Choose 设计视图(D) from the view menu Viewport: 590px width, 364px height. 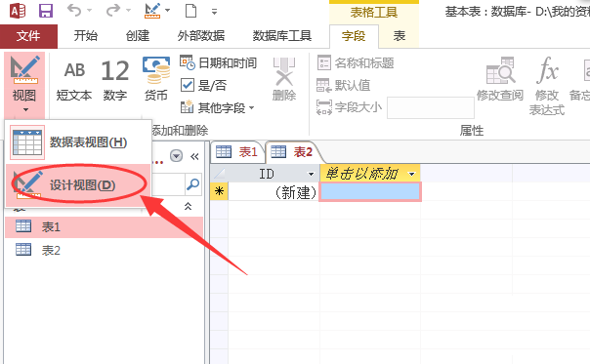click(78, 185)
